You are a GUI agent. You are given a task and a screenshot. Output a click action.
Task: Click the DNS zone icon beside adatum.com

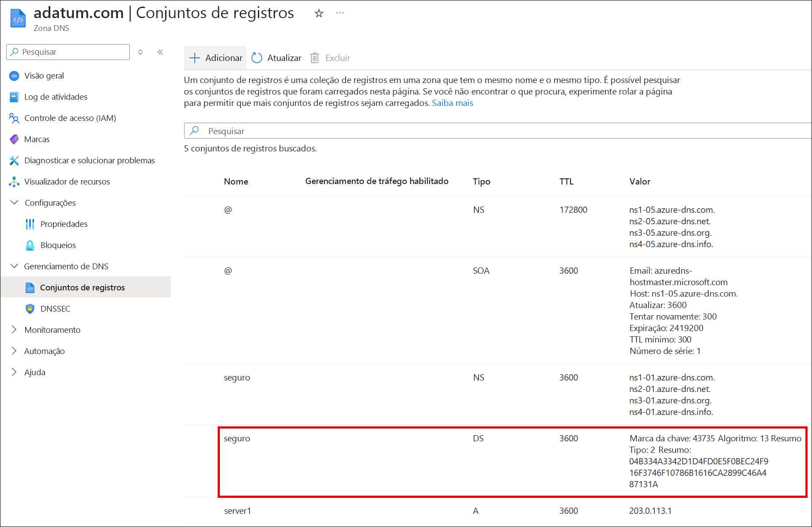pos(18,18)
